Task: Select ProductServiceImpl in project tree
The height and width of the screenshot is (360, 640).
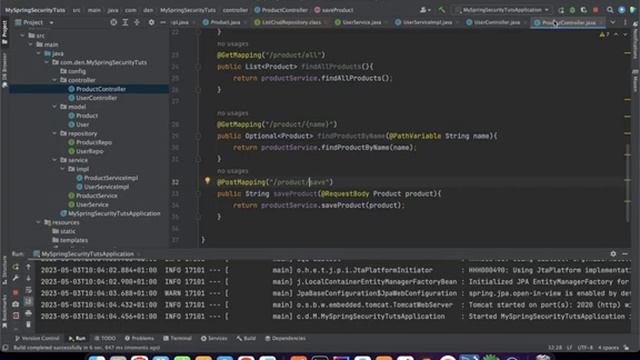Action: pyautogui.click(x=111, y=178)
